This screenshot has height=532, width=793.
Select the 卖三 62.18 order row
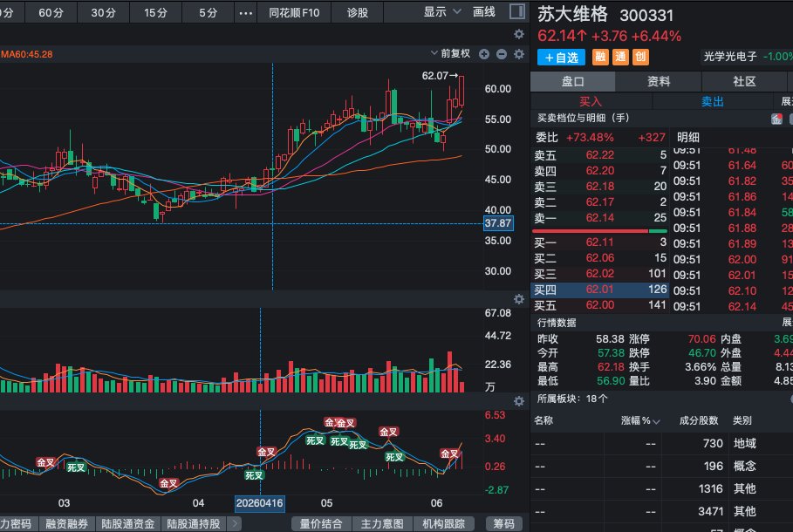(x=600, y=186)
